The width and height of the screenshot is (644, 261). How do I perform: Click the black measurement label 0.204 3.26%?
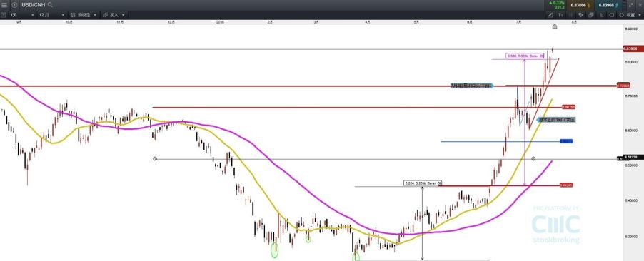(x=422, y=183)
